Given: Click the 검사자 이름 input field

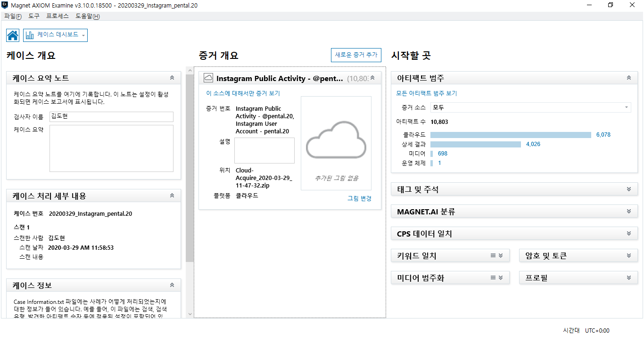Looking at the screenshot, I should pyautogui.click(x=111, y=117).
